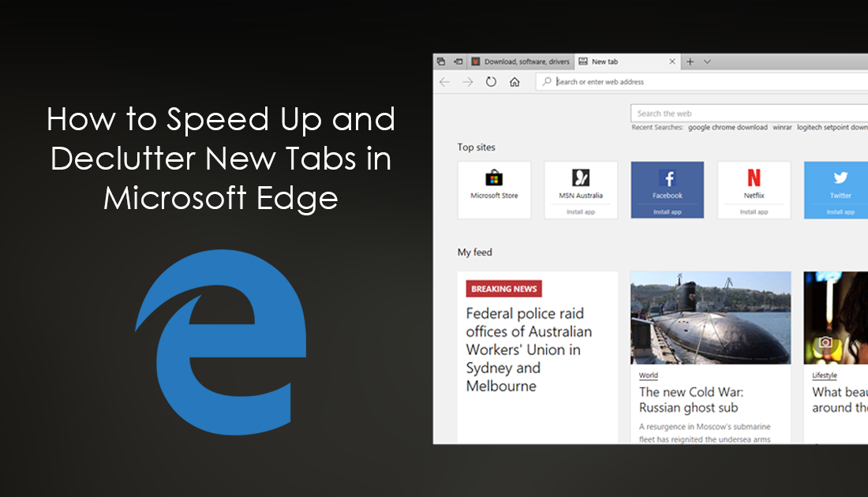Open the Lifestyle photo gallery thumbnail
Image resolution: width=868 pixels, height=497 pixels.
coord(836,318)
